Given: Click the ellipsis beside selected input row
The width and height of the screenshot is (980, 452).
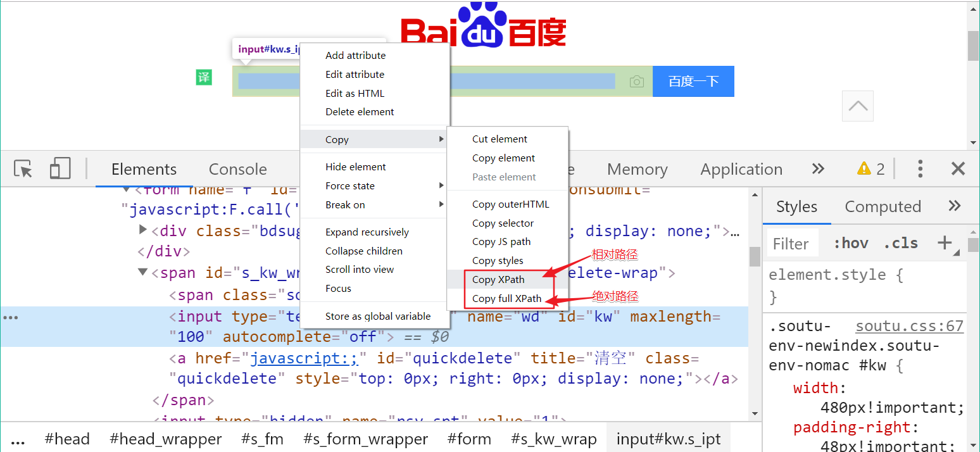Looking at the screenshot, I should coord(11,317).
